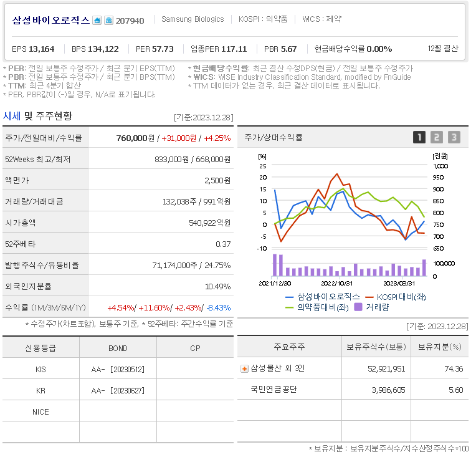Image resolution: width=476 pixels, height=457 pixels.
Task: Click the 760,000원 stock price
Action: point(135,138)
